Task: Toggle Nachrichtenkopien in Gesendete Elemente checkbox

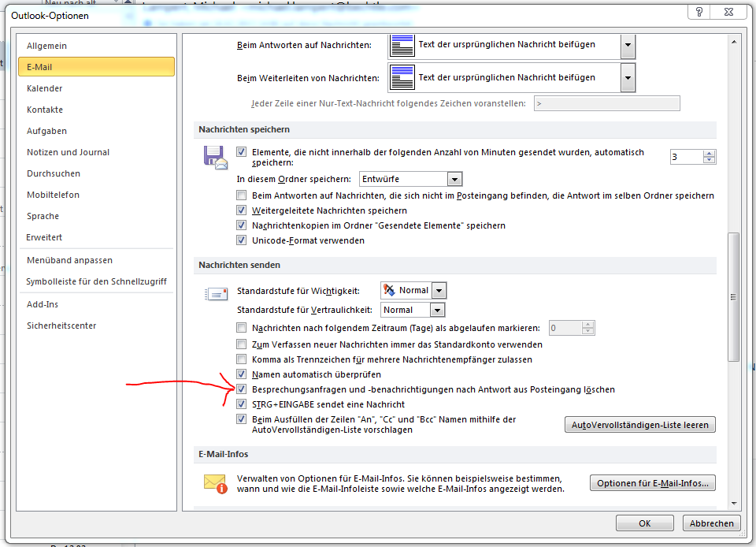Action: [x=241, y=225]
